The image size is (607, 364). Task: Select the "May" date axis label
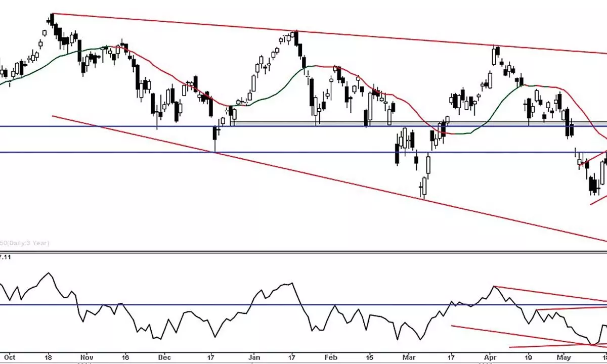(563, 357)
